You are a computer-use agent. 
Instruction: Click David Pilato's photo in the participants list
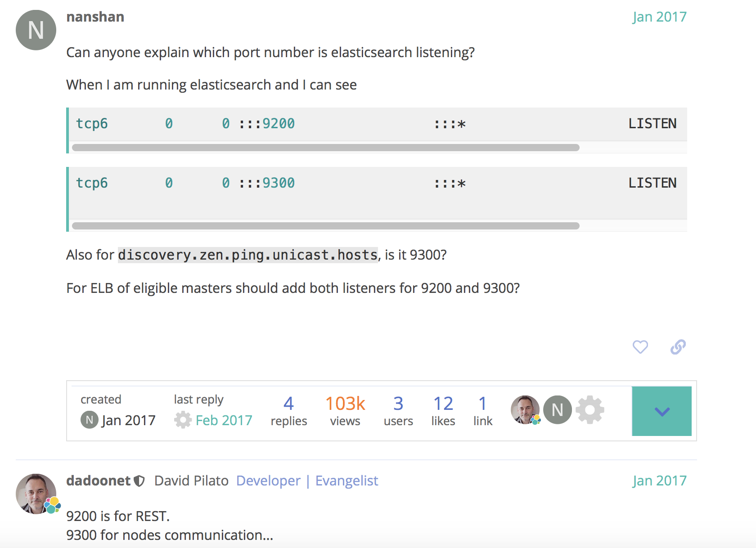525,410
